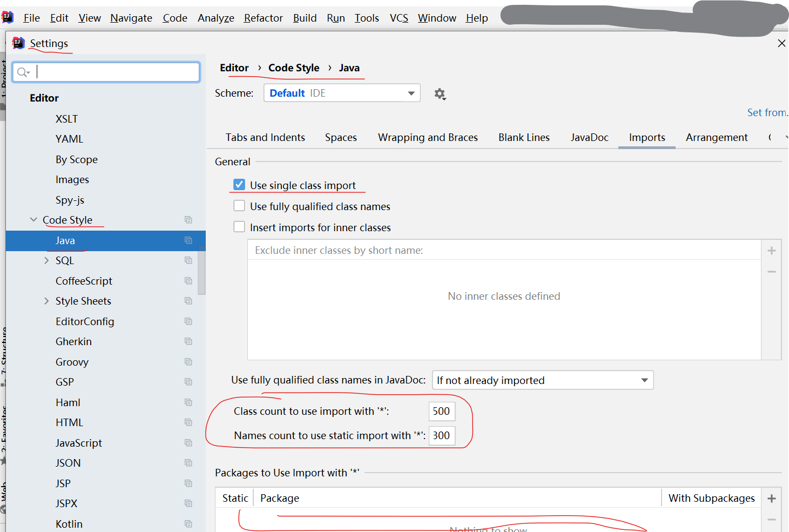Focus the settings search field
The height and width of the screenshot is (532, 789).
[x=106, y=72]
